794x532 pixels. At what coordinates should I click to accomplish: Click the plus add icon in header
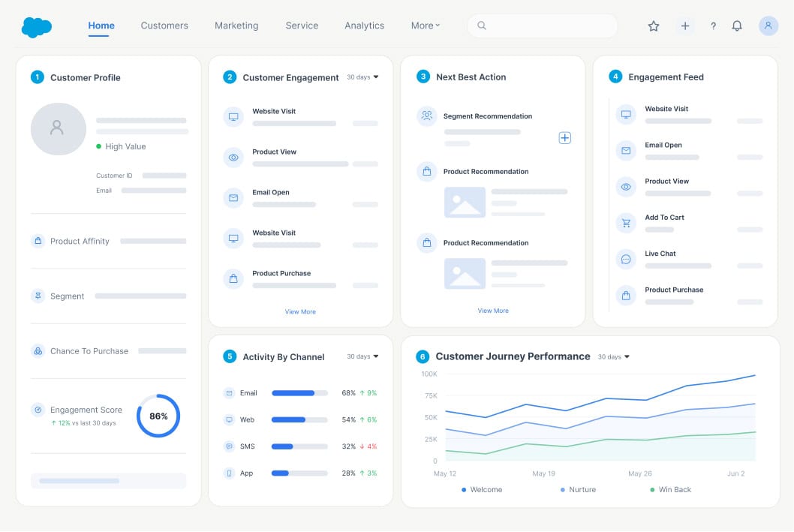(x=685, y=26)
